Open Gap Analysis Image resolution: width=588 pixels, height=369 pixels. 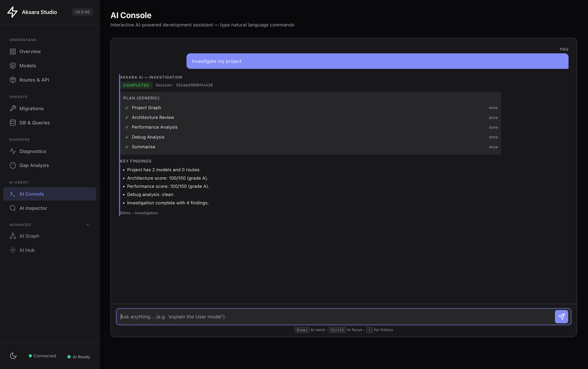50,165
